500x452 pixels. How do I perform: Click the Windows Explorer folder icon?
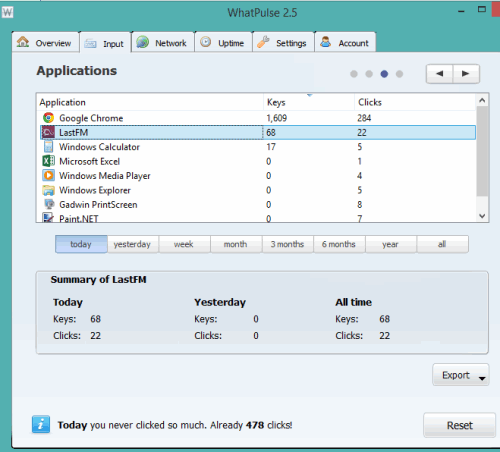pos(48,190)
